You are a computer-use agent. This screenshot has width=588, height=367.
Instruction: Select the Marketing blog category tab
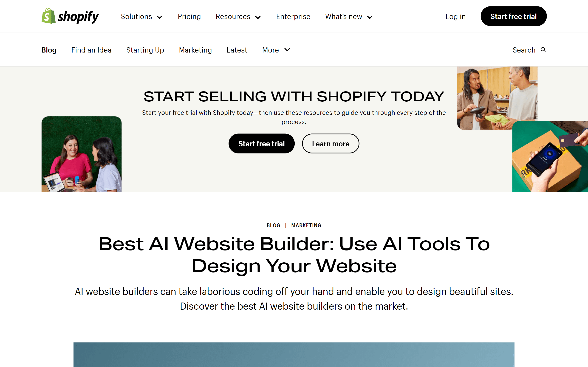click(195, 50)
